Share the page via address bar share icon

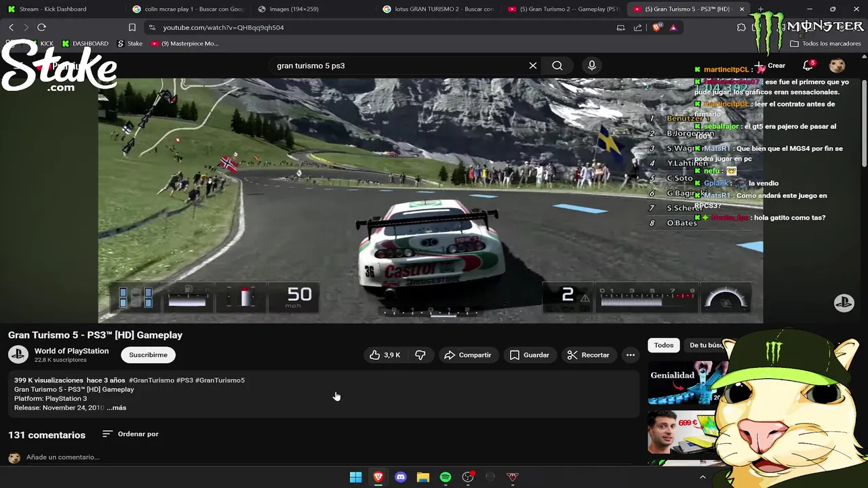pos(638,28)
